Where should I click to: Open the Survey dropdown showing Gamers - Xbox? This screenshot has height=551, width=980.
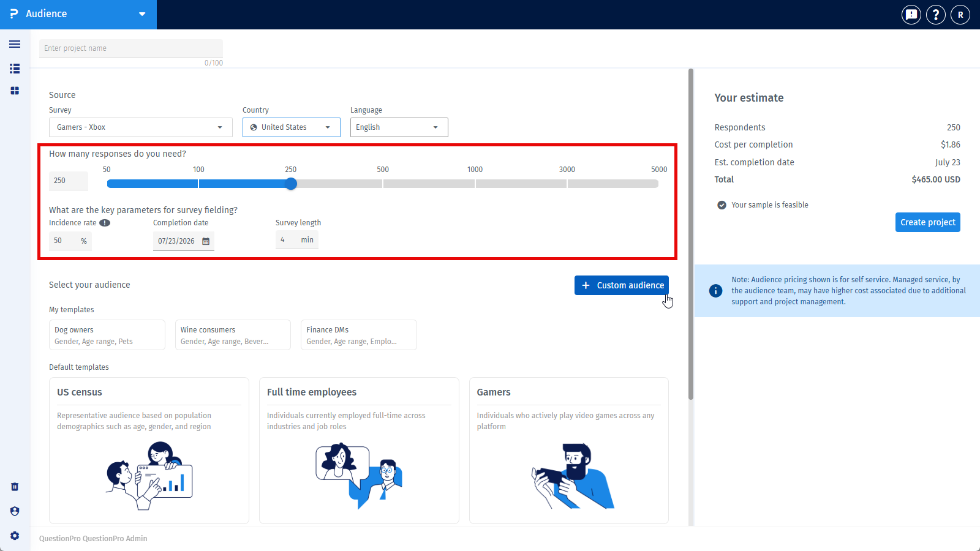(x=141, y=127)
